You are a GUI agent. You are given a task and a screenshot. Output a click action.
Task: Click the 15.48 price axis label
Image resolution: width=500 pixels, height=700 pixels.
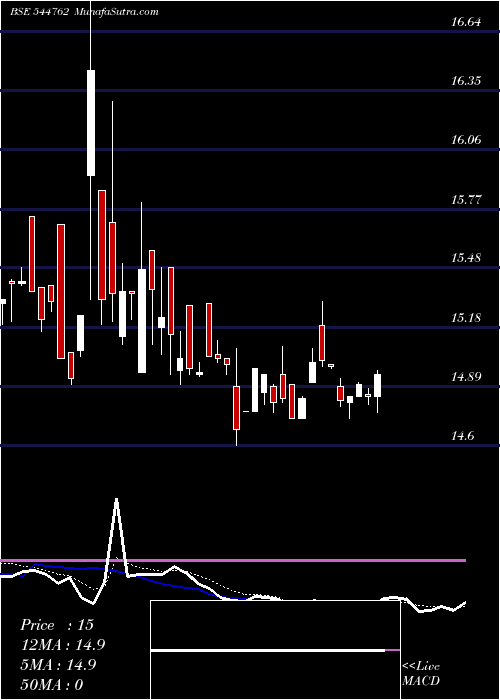pyautogui.click(x=466, y=258)
